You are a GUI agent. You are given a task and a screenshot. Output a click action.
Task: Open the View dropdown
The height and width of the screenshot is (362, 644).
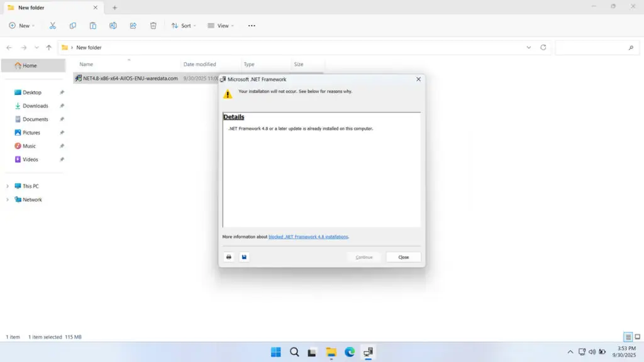coord(220,26)
